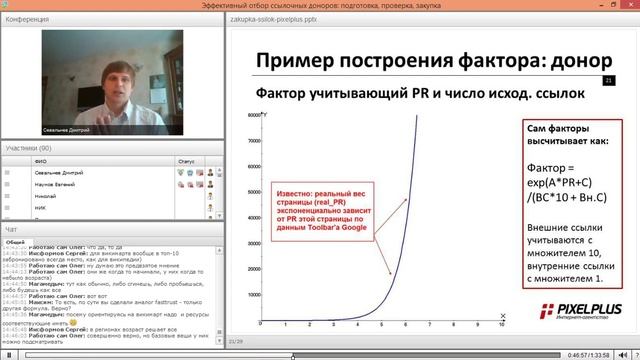This screenshot has height=360, width=640.
Task: Click chat scroll-down arrow
Action: (219, 340)
